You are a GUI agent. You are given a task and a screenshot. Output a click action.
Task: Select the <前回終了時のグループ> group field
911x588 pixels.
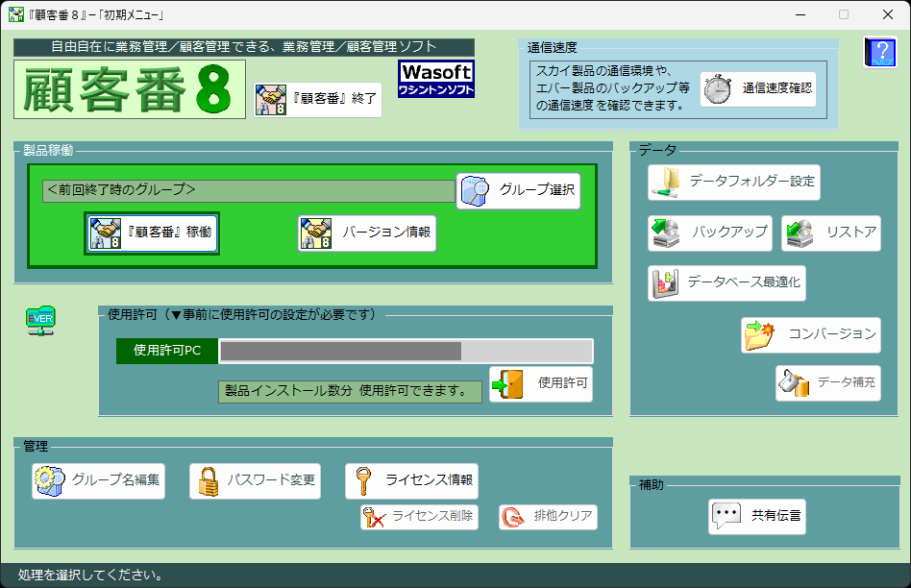pos(249,191)
